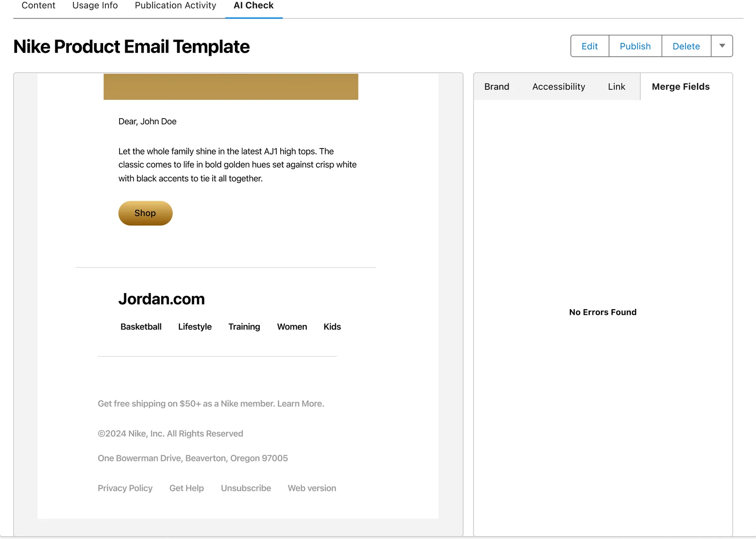This screenshot has width=756, height=539.
Task: Open the Accessibility check tab
Action: 558,87
